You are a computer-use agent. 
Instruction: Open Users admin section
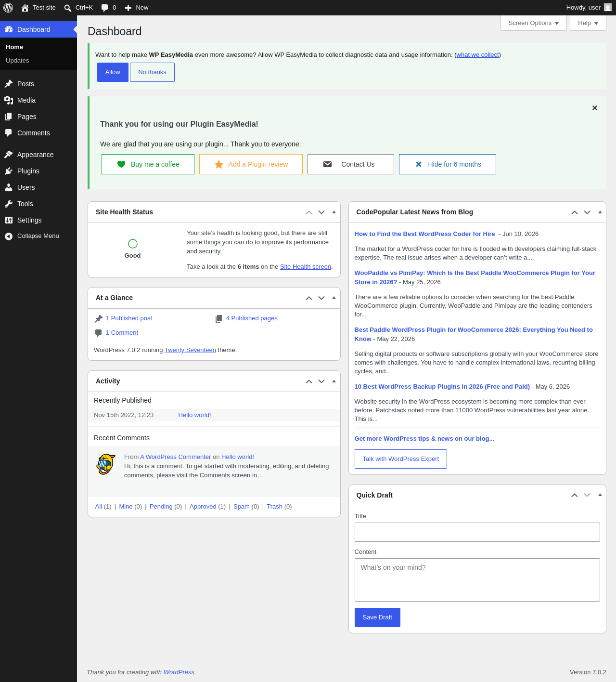pos(38,187)
